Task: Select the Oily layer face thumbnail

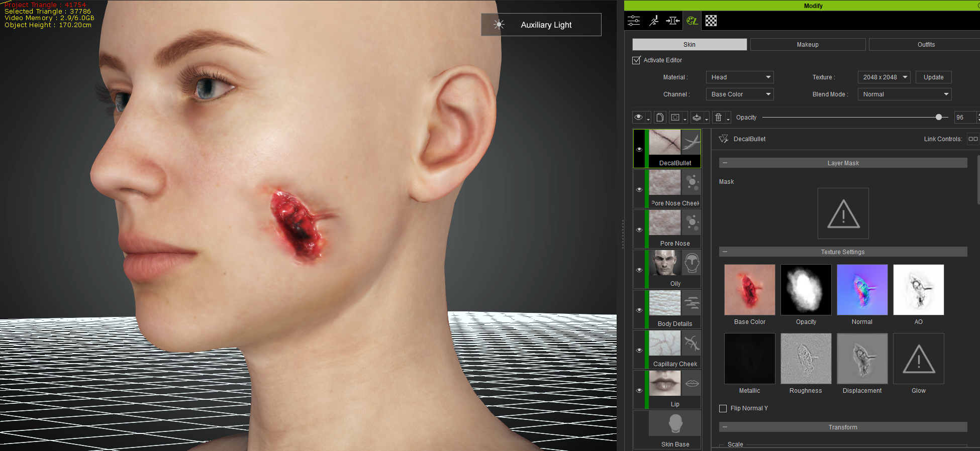Action: coord(665,263)
